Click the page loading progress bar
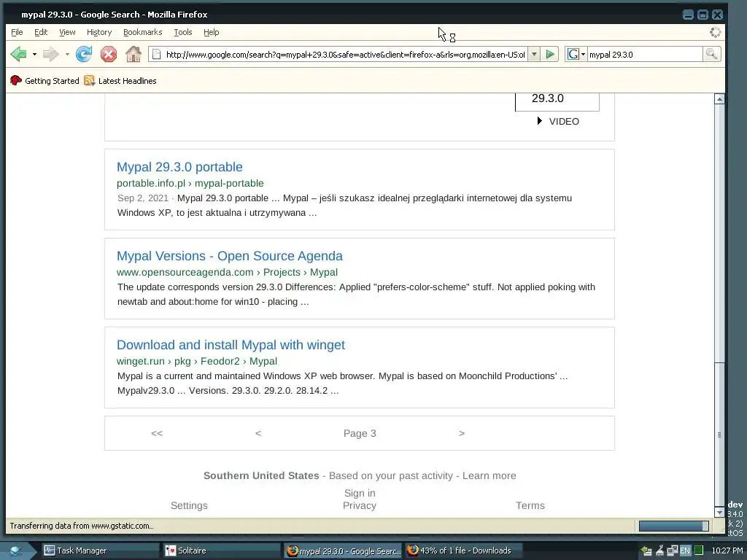 [x=673, y=526]
